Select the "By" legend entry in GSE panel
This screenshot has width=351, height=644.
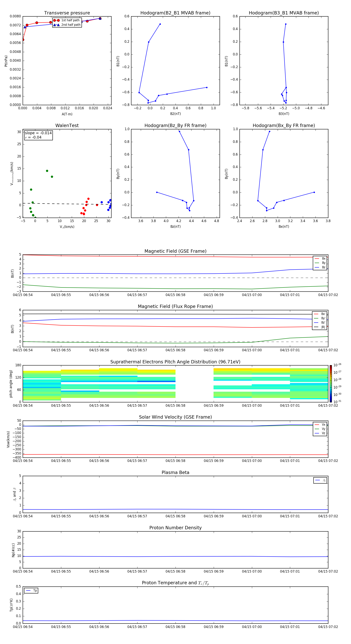pos(320,263)
